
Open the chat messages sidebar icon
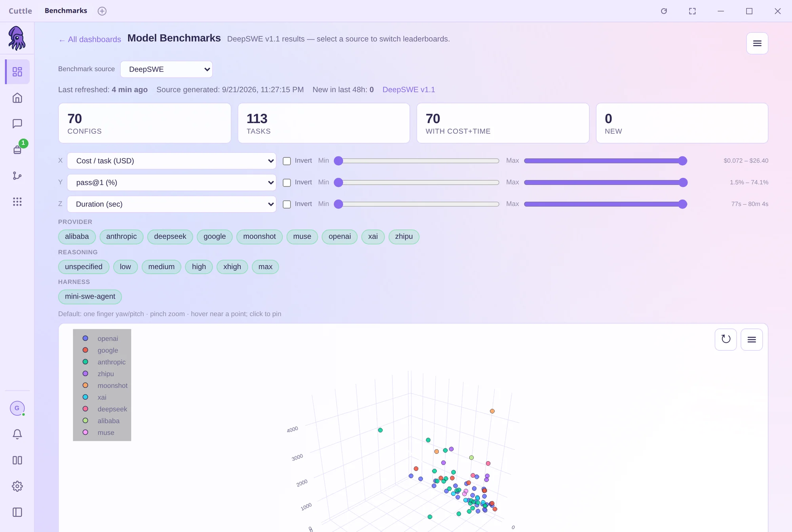[17, 123]
